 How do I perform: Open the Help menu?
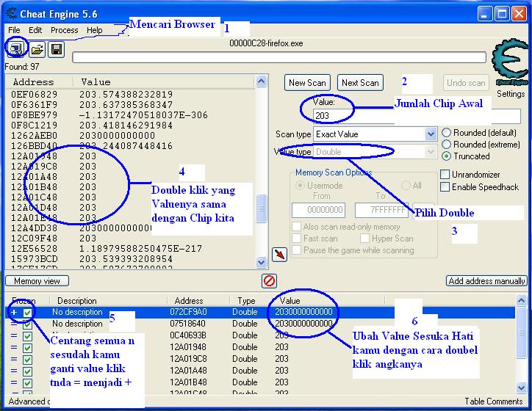[95, 30]
